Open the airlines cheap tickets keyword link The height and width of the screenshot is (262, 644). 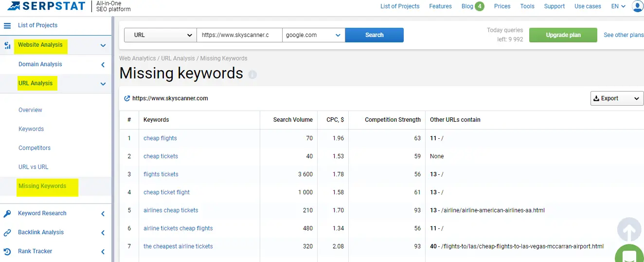171,210
